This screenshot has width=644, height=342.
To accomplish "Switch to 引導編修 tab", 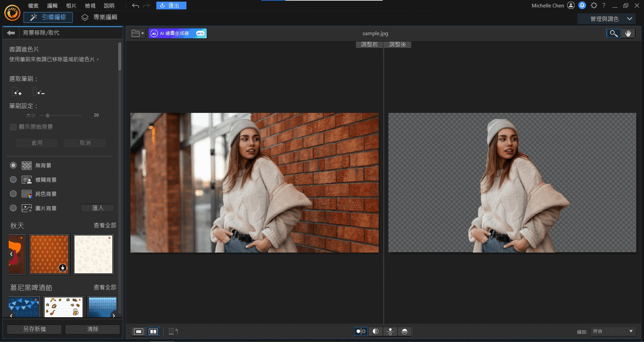I will tap(48, 17).
